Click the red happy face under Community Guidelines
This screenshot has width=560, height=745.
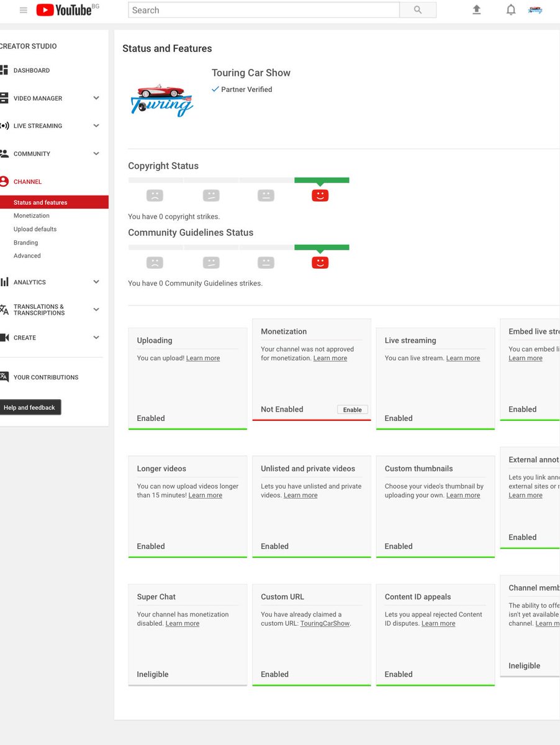pyautogui.click(x=320, y=262)
